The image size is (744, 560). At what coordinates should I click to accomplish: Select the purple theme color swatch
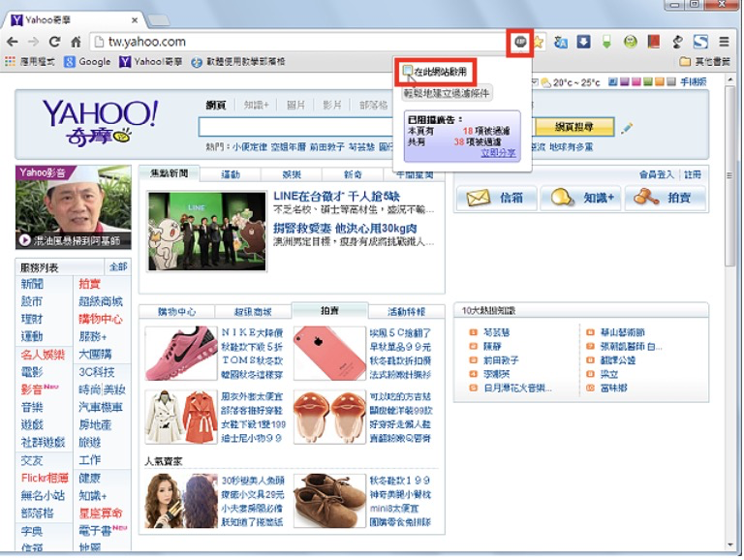[x=625, y=82]
